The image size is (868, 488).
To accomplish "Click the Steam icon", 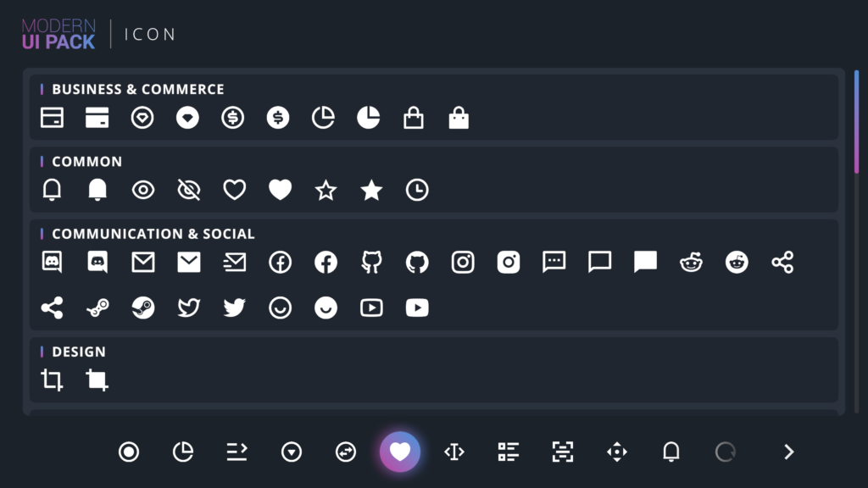I will pos(143,308).
